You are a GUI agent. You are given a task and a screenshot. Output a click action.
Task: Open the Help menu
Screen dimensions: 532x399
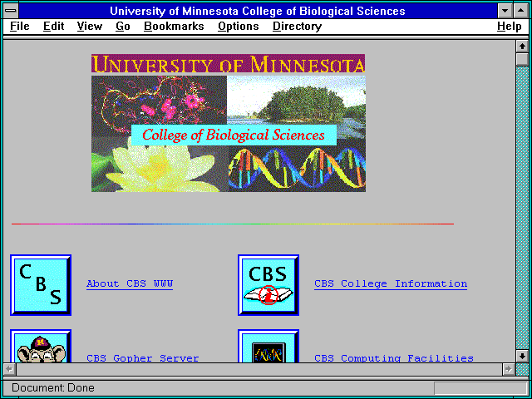click(510, 27)
